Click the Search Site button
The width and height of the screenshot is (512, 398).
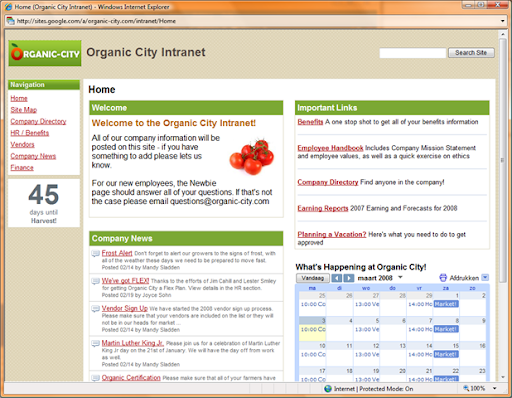click(x=471, y=53)
